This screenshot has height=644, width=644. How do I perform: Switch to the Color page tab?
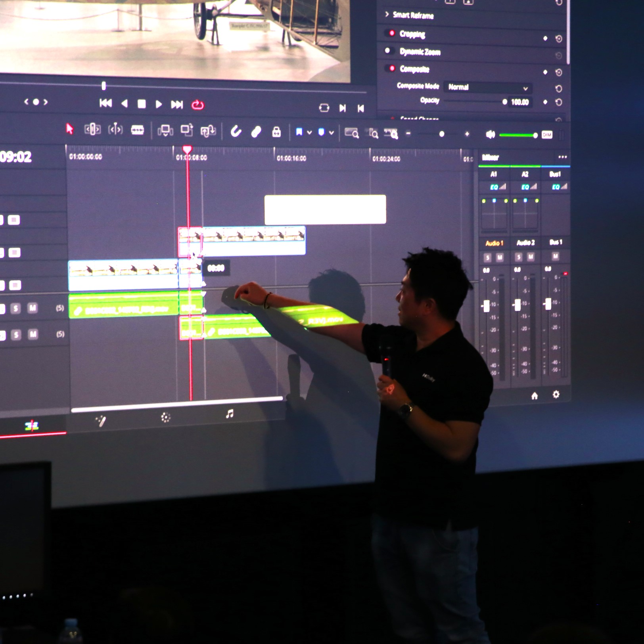165,417
